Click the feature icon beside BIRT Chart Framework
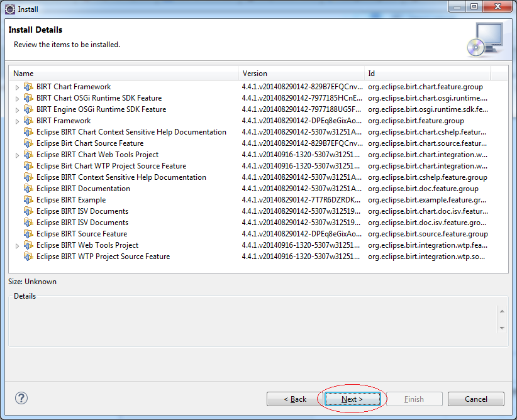This screenshot has width=517, height=420. 28,87
